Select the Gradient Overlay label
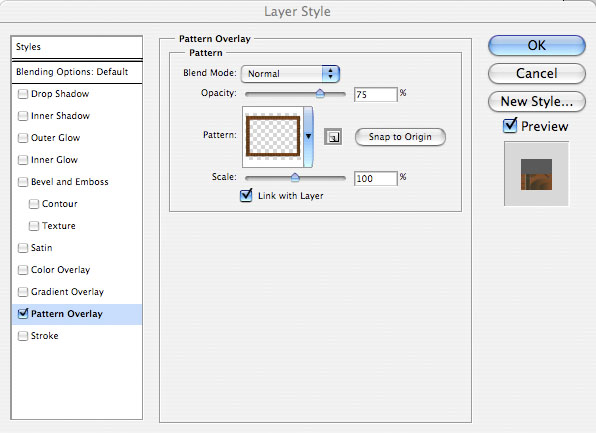 (67, 292)
